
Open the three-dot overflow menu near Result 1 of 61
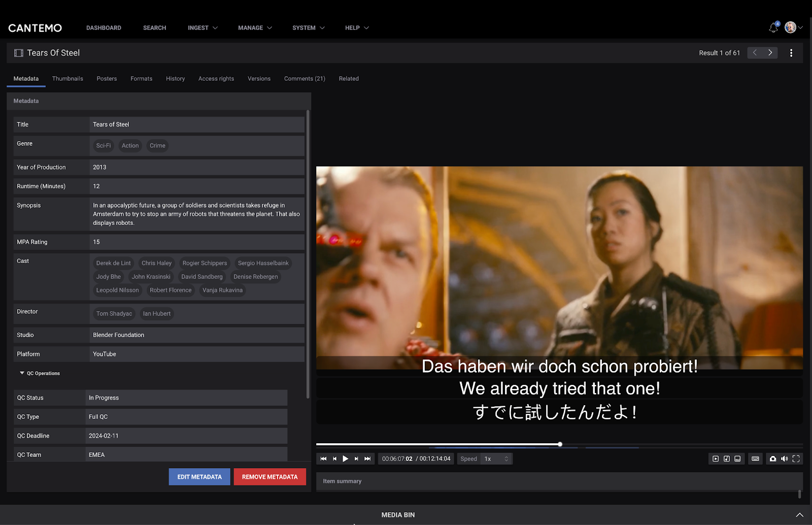[x=791, y=52]
